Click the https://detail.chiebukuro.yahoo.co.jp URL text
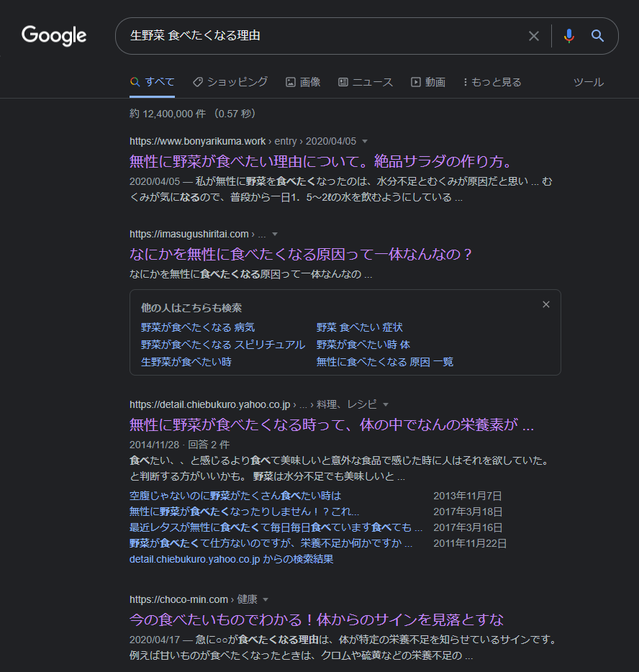This screenshot has width=639, height=672. 210,404
